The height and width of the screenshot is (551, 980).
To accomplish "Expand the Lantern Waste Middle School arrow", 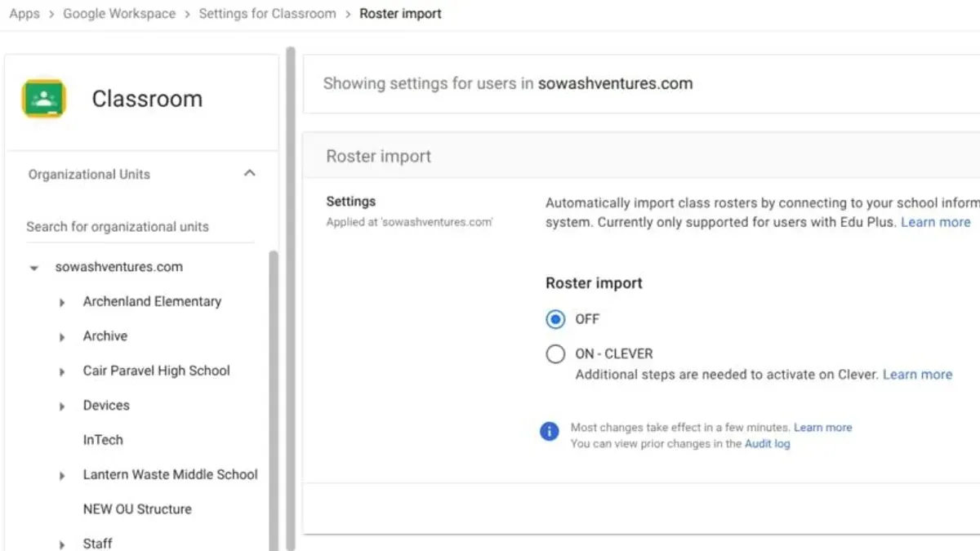I will (x=62, y=475).
